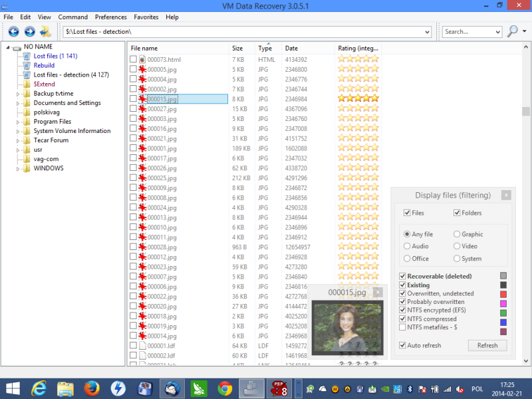Click the magnifying glass search icon
This screenshot has height=399, width=532.
coord(512,31)
